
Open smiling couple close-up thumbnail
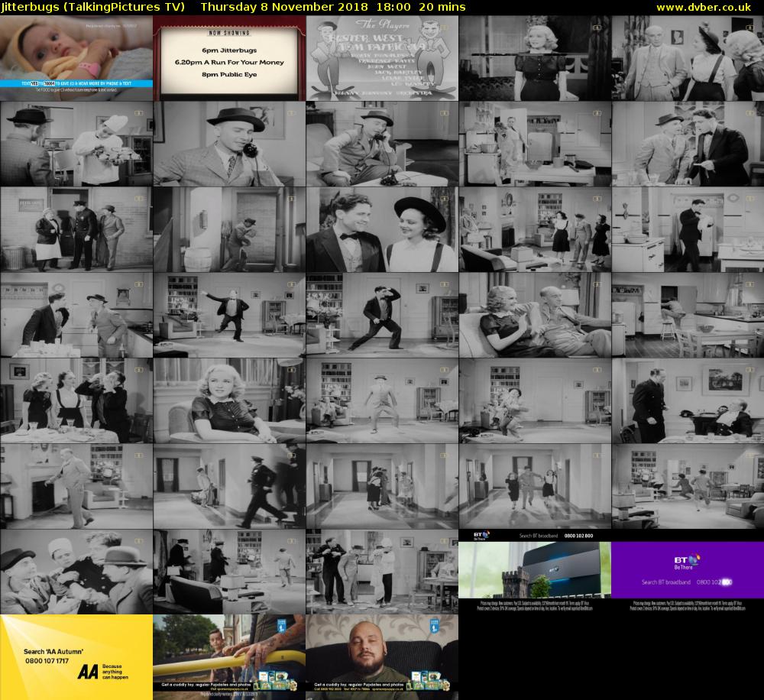click(x=382, y=229)
